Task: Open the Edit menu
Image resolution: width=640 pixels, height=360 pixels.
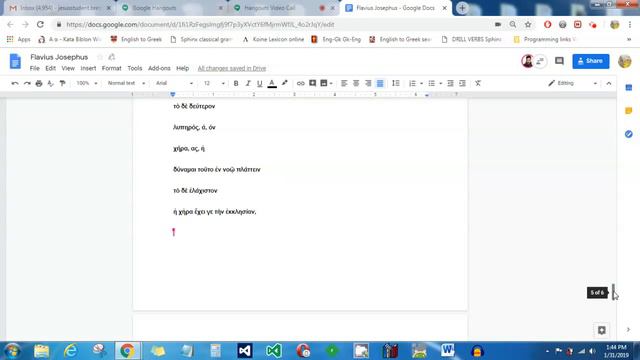Action: 50,68
